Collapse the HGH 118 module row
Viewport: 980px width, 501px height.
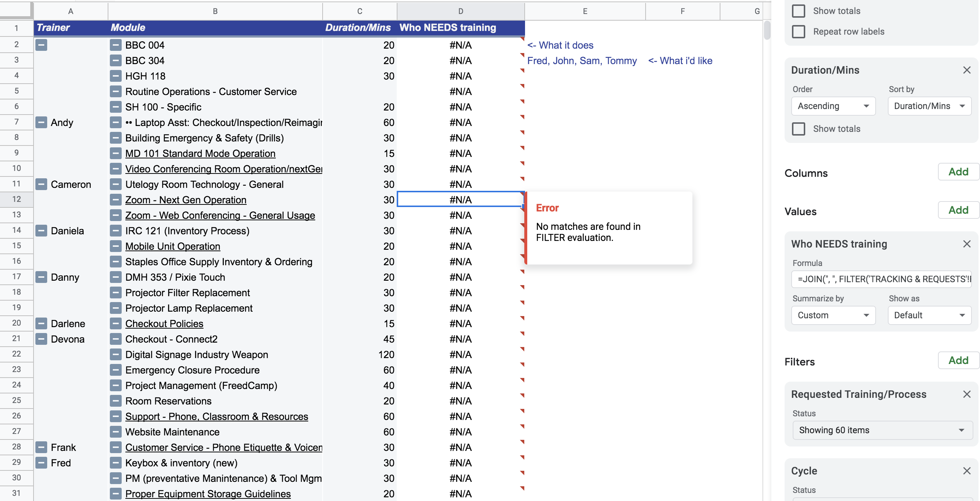[x=116, y=76]
